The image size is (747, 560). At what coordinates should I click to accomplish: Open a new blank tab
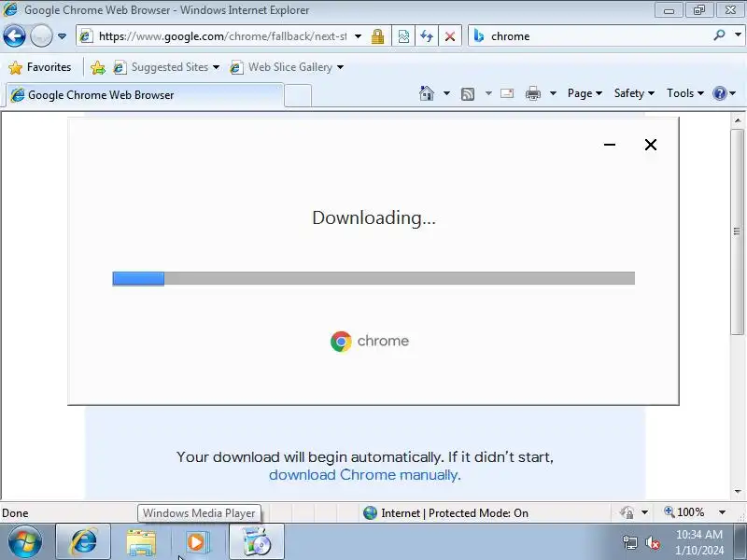[x=298, y=95]
